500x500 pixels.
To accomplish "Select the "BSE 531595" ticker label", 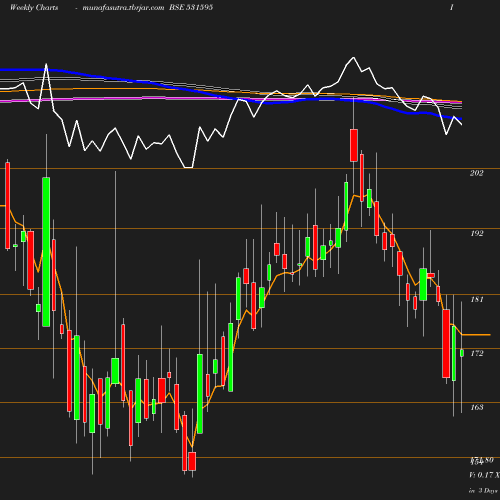I will (191, 7).
